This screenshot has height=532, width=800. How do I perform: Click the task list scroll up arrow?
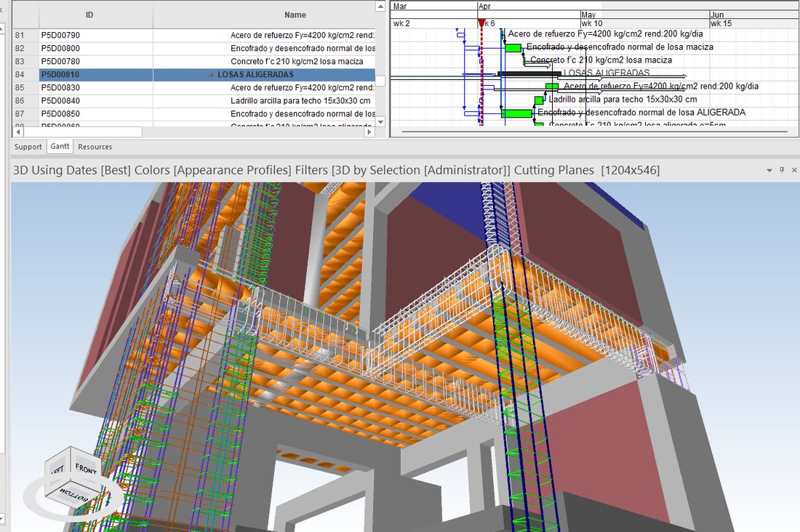[x=380, y=7]
